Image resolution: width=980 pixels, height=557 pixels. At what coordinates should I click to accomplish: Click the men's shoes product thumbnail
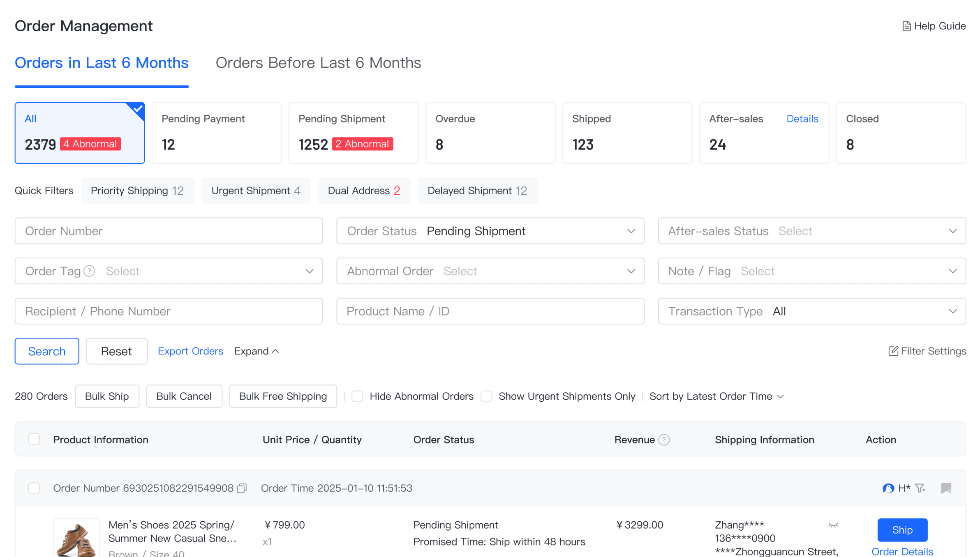pyautogui.click(x=76, y=538)
